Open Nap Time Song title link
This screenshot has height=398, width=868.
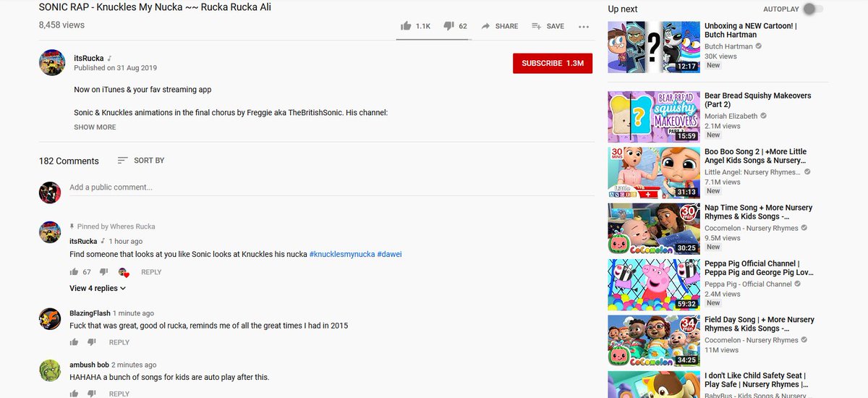click(758, 212)
